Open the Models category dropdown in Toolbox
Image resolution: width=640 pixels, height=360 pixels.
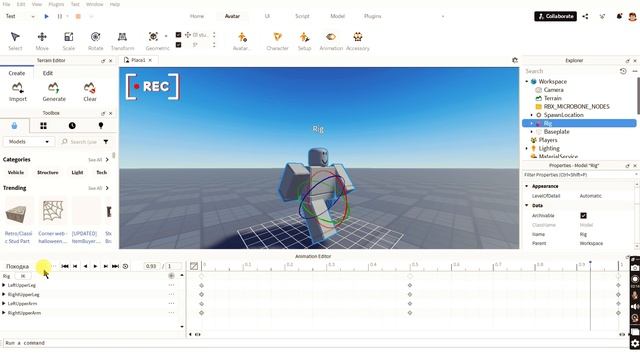tap(28, 142)
